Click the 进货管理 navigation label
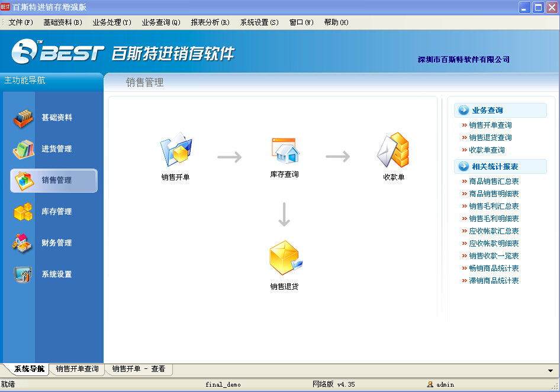 click(57, 149)
